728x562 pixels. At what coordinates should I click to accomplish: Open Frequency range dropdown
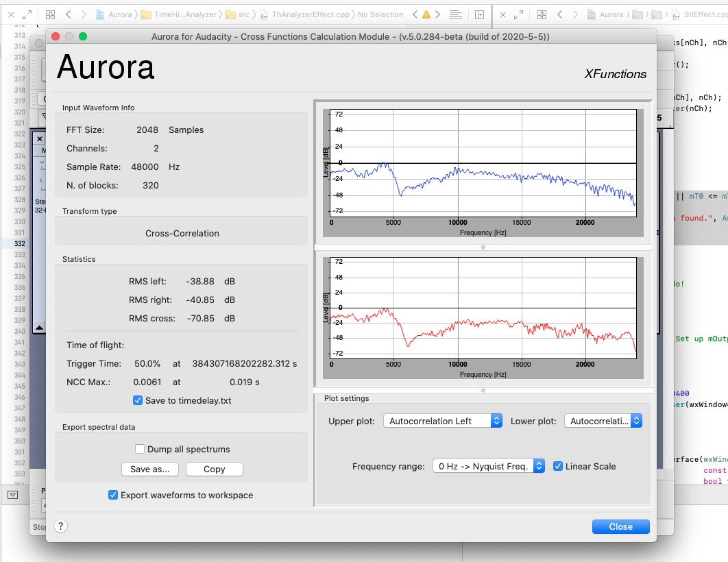click(x=489, y=466)
